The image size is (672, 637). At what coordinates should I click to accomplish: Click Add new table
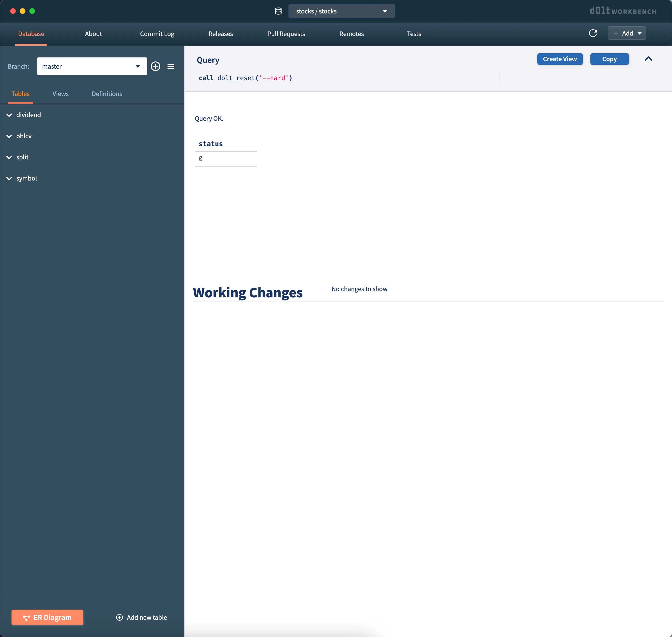(142, 617)
